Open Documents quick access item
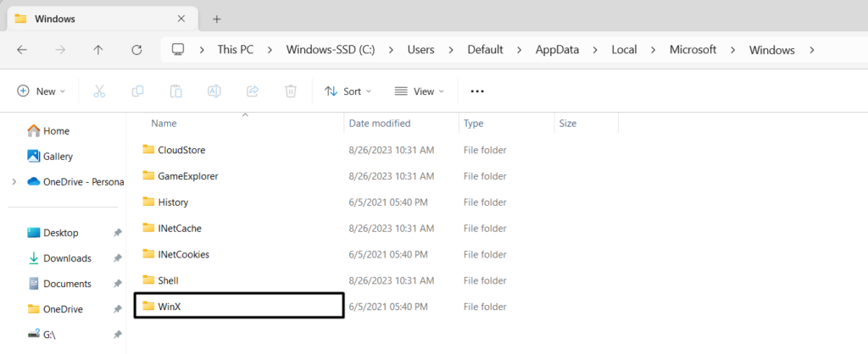The width and height of the screenshot is (868, 354). click(x=59, y=284)
